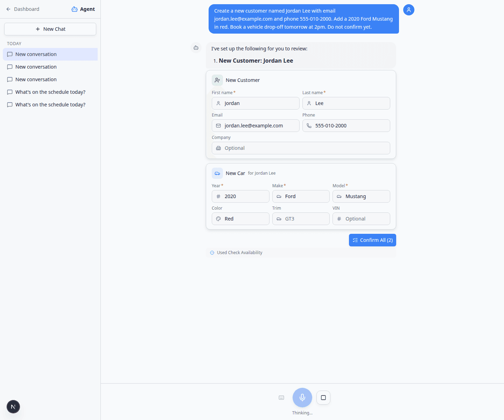Open the third New conversation chat

tap(50, 79)
